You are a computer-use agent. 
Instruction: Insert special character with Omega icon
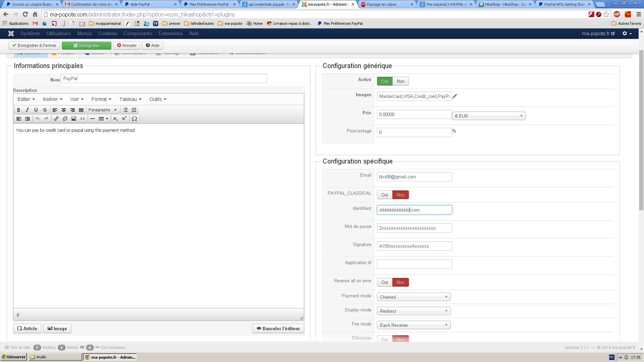coord(134,119)
